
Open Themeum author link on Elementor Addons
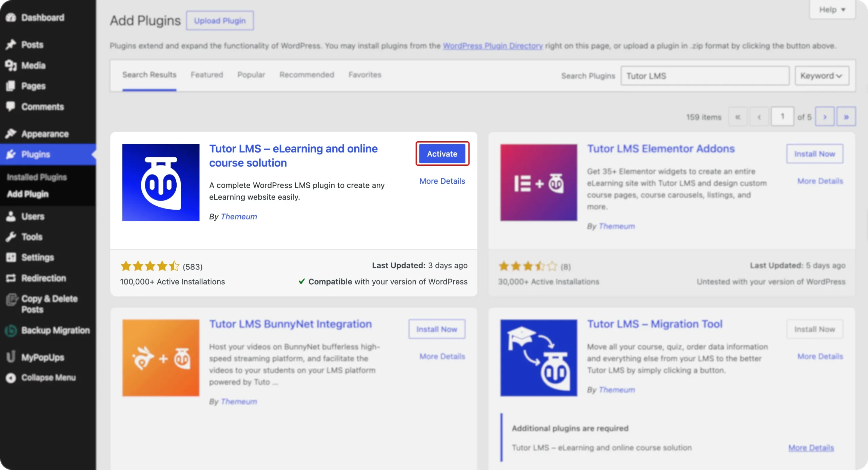[617, 226]
